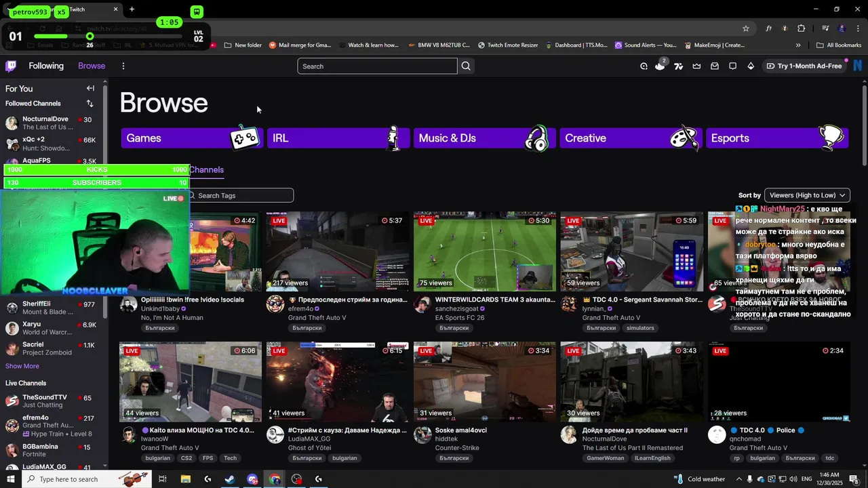868x488 pixels.
Task: Open the cloud icon with badge 2
Action: [x=660, y=65]
